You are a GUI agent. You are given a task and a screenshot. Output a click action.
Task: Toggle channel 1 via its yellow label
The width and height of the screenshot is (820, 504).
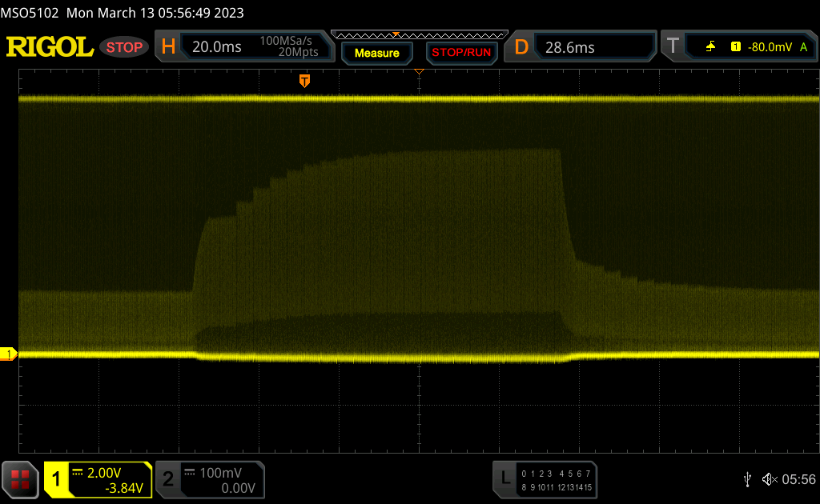click(56, 479)
